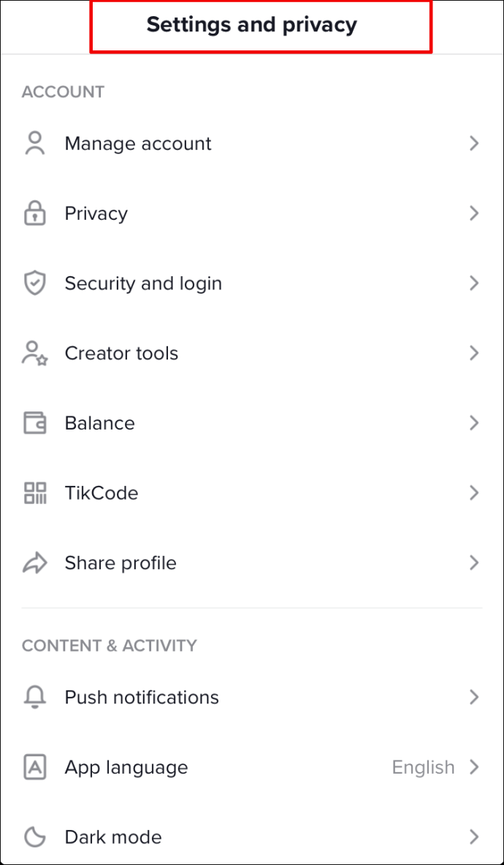Click the App language letter icon
The image size is (504, 865).
[x=34, y=767]
